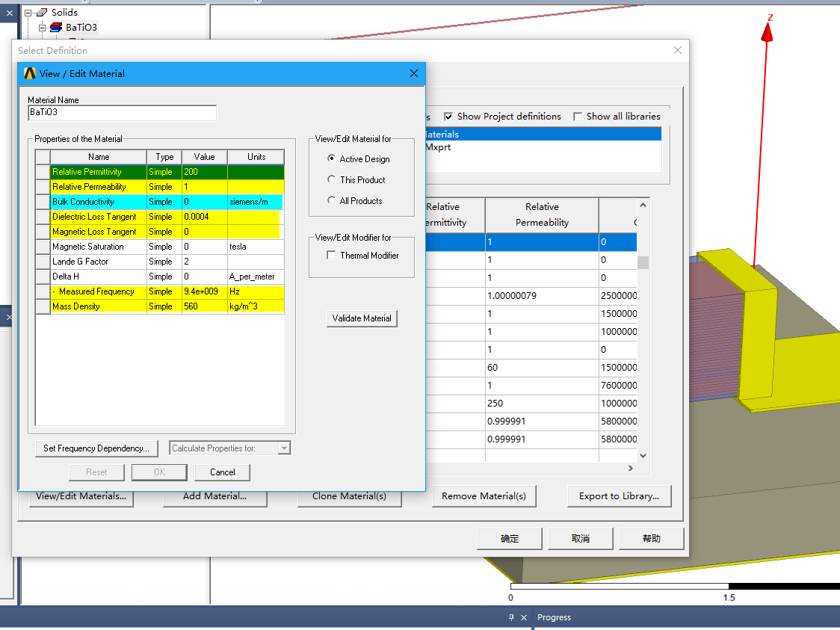Select row header of Bulk Conductivity row
840x630 pixels.
(x=43, y=202)
